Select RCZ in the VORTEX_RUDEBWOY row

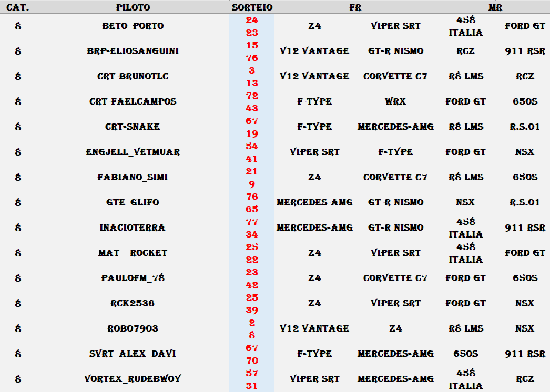[x=525, y=379]
